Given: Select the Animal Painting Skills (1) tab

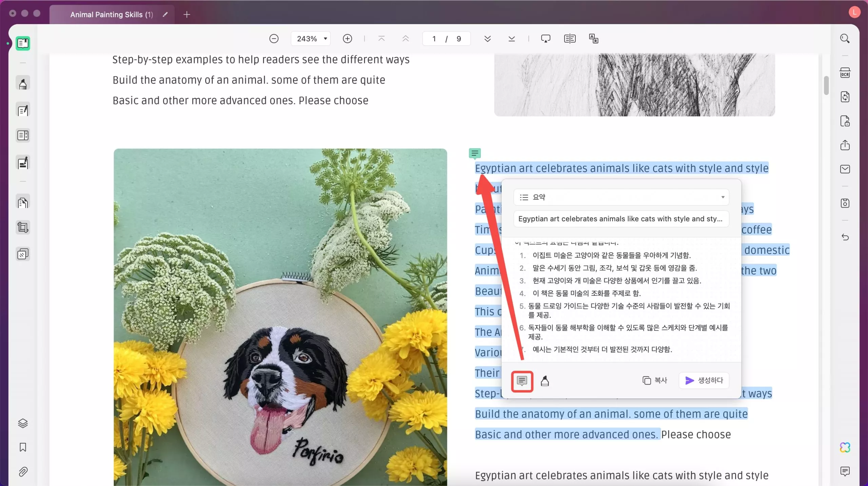Looking at the screenshot, I should point(112,15).
